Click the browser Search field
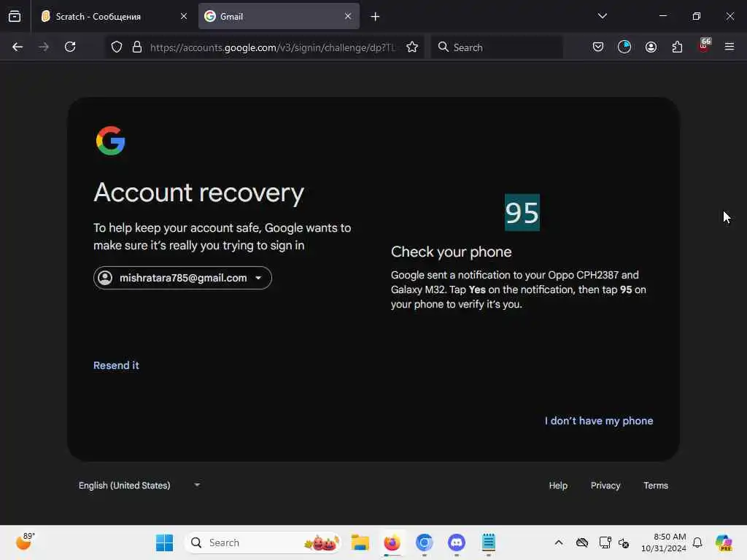Screen dimensions: 747x560 [497, 47]
